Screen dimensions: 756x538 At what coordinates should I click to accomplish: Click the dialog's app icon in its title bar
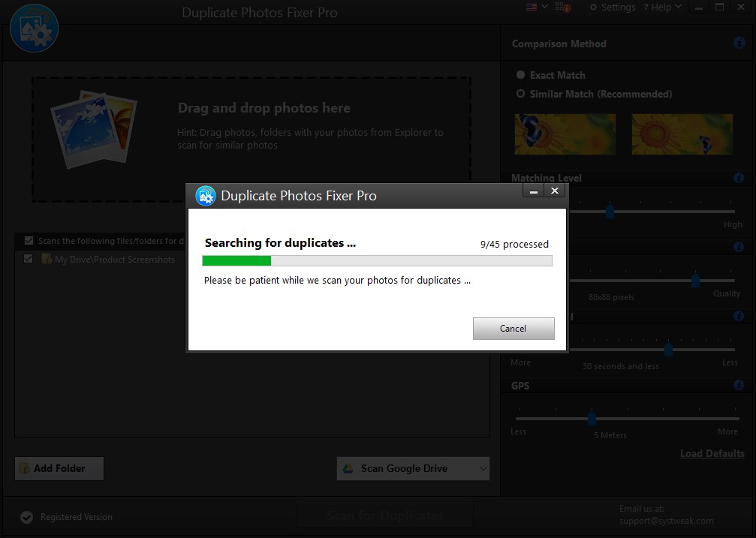pos(205,196)
